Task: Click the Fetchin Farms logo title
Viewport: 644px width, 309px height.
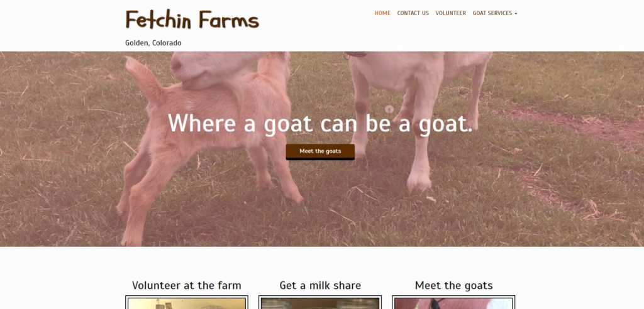Action: (x=192, y=19)
